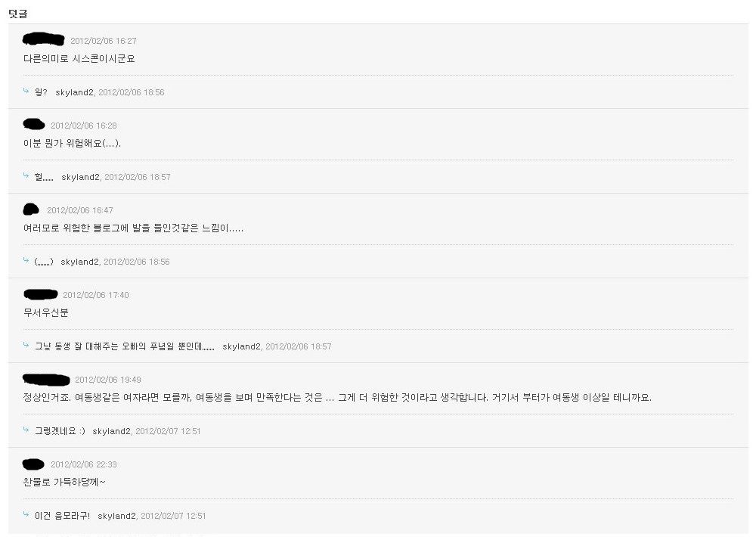Select the blacked-out username posted at 16:47

tap(32, 209)
